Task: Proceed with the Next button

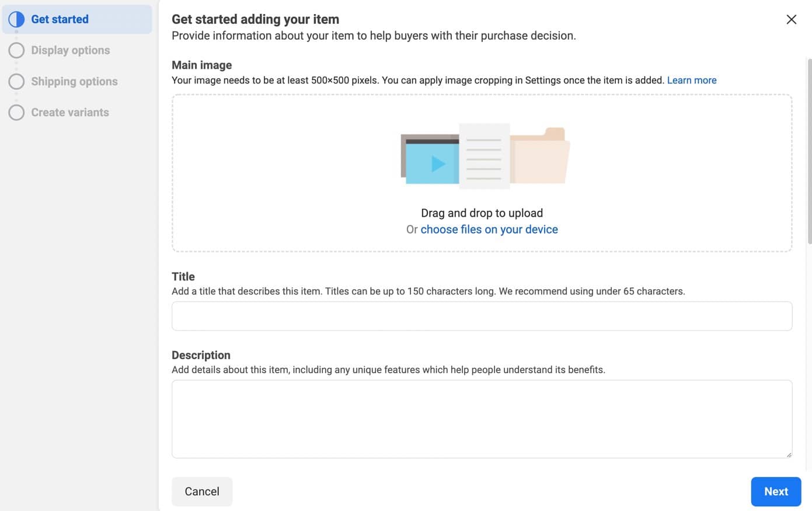Action: click(x=776, y=492)
